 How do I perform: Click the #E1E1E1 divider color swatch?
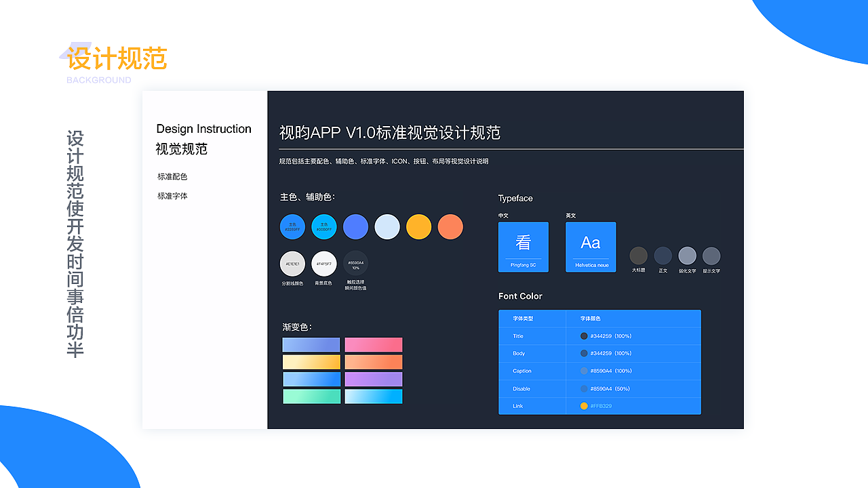(x=292, y=264)
